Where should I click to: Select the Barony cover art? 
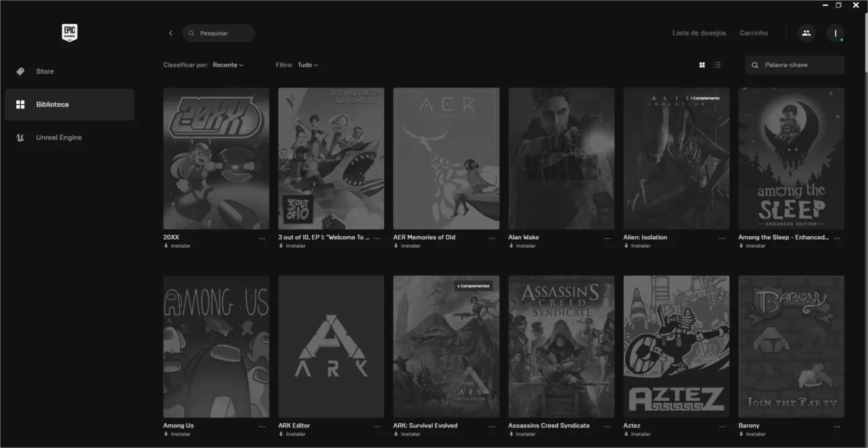791,347
